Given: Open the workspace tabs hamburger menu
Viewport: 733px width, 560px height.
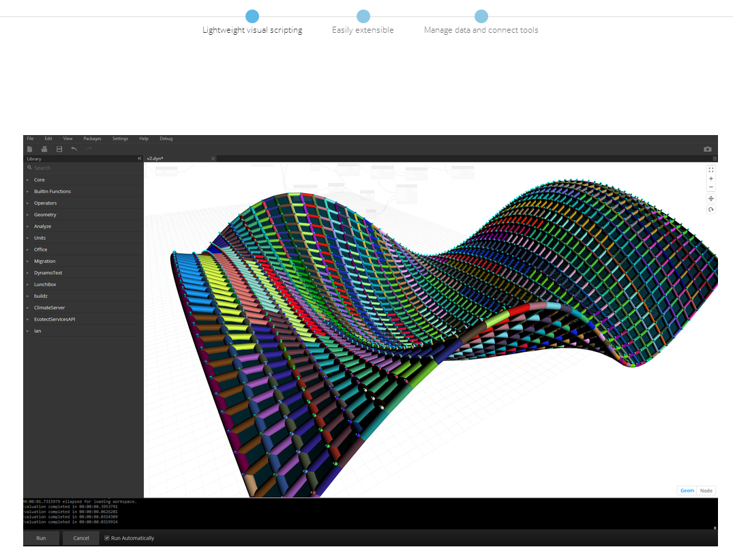Looking at the screenshot, I should click(x=715, y=159).
